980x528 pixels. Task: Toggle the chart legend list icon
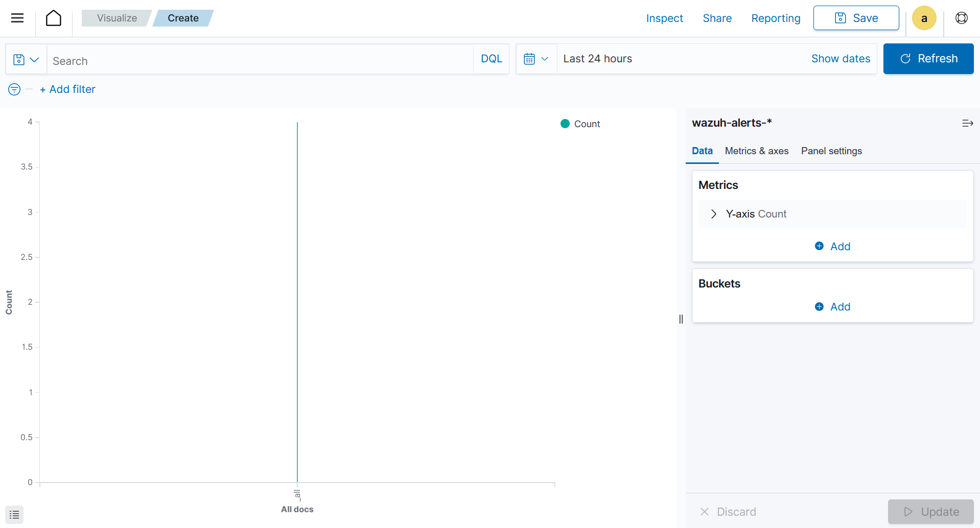(x=14, y=514)
